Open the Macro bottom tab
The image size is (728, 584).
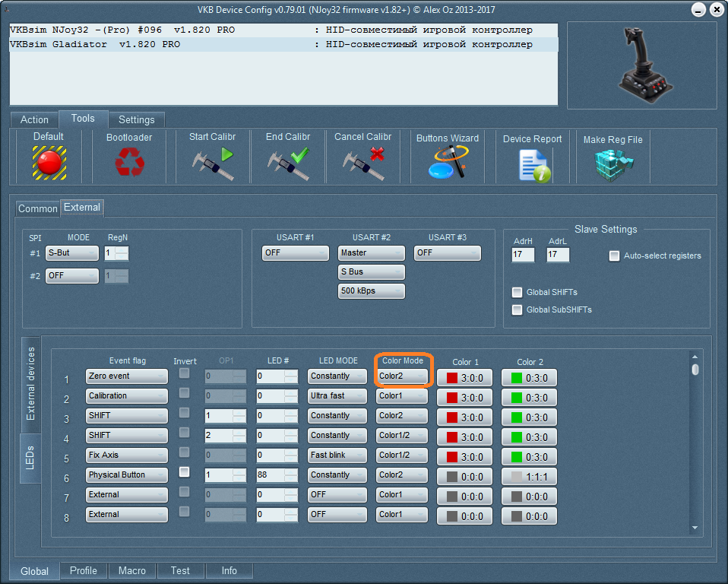tap(131, 570)
